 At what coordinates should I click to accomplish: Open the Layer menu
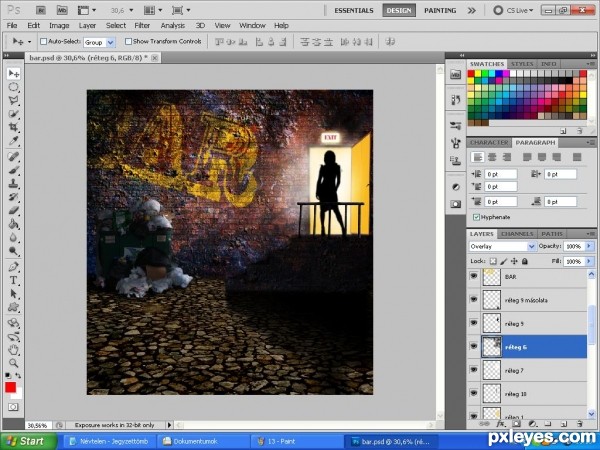click(87, 26)
